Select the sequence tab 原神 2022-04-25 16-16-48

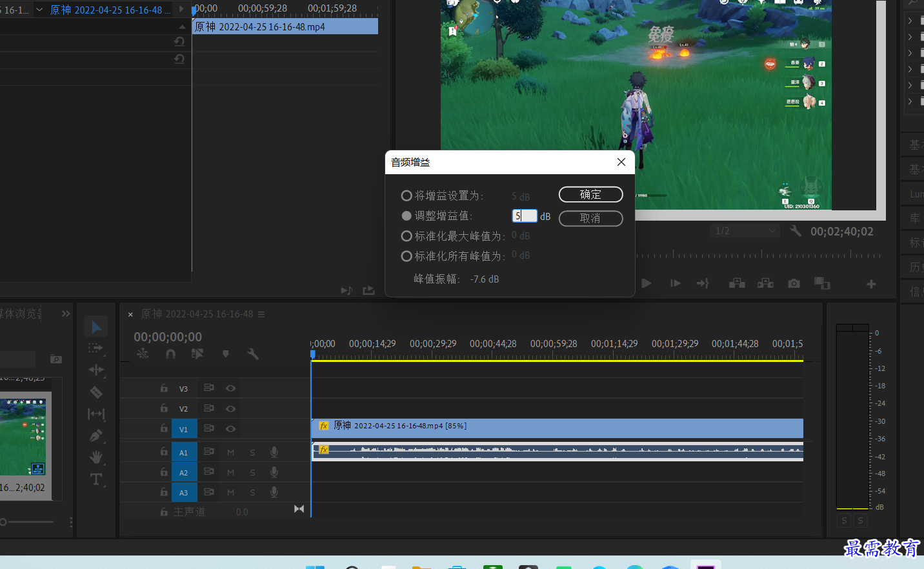tap(197, 314)
